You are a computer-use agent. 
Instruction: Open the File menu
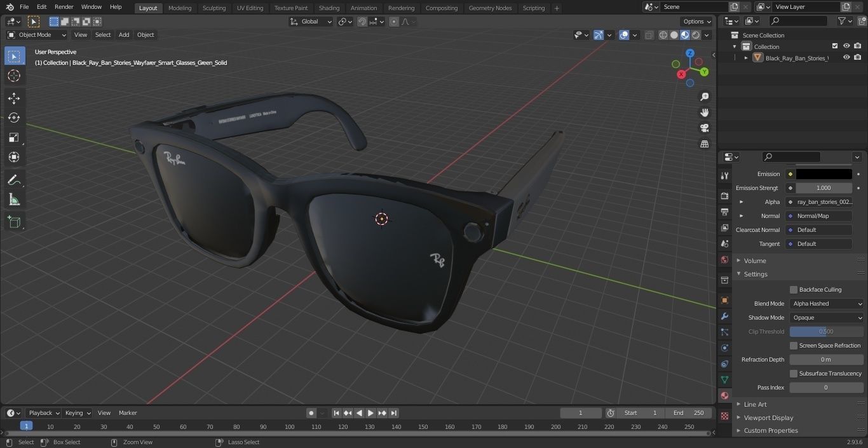click(24, 7)
